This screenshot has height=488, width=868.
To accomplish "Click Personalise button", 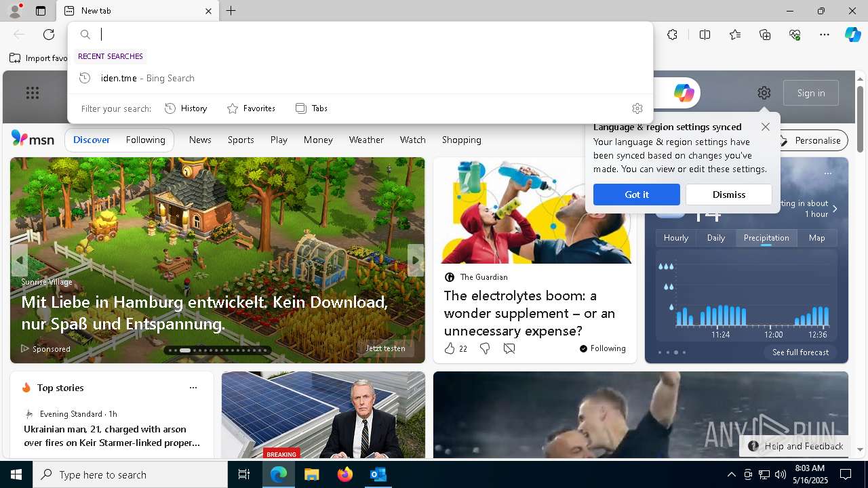I will click(810, 140).
